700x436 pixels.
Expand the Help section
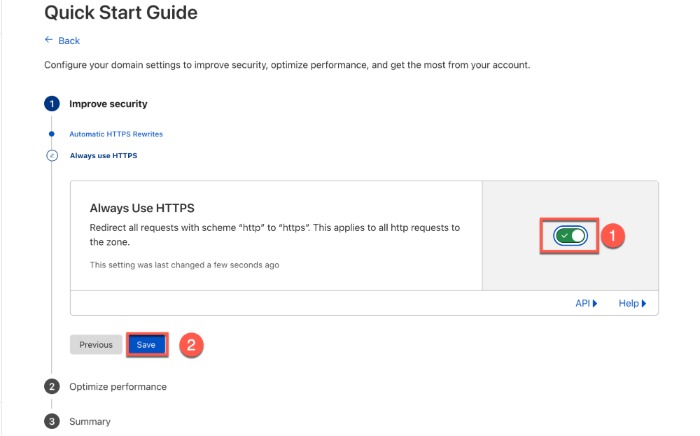point(632,303)
